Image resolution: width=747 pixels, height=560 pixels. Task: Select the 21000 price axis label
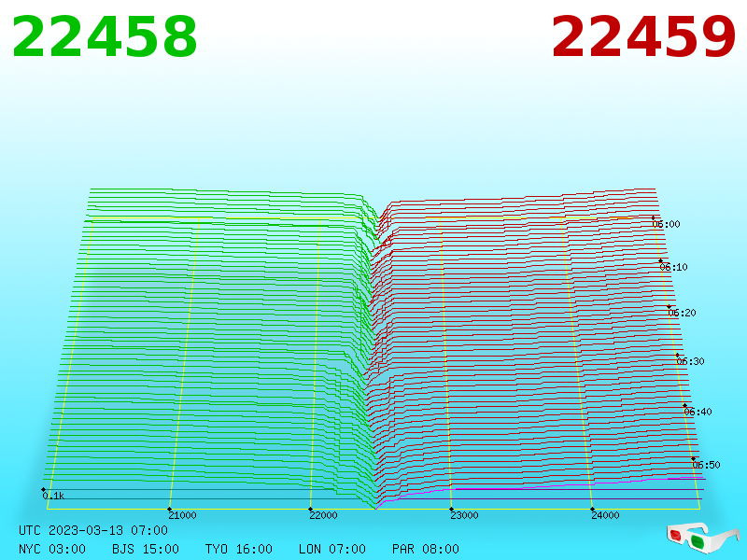pos(182,515)
